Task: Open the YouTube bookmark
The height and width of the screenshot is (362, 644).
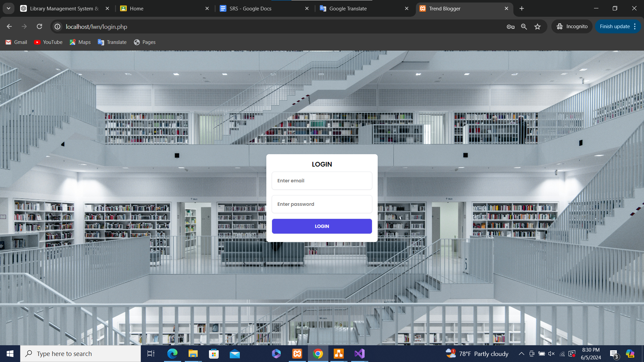Action: [48, 42]
